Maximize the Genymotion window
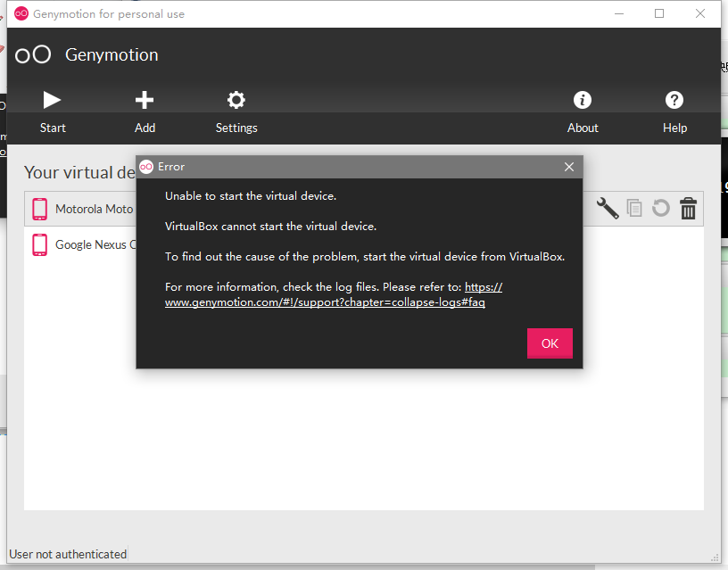728x570 pixels. pyautogui.click(x=658, y=14)
